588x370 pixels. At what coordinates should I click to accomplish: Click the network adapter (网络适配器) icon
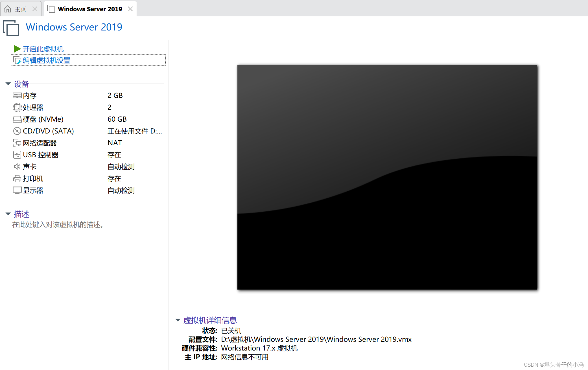[x=17, y=143]
